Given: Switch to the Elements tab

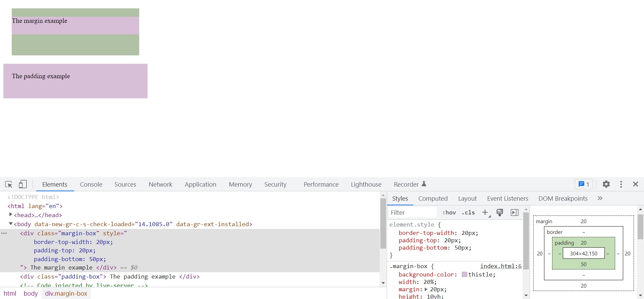Looking at the screenshot, I should [x=55, y=184].
